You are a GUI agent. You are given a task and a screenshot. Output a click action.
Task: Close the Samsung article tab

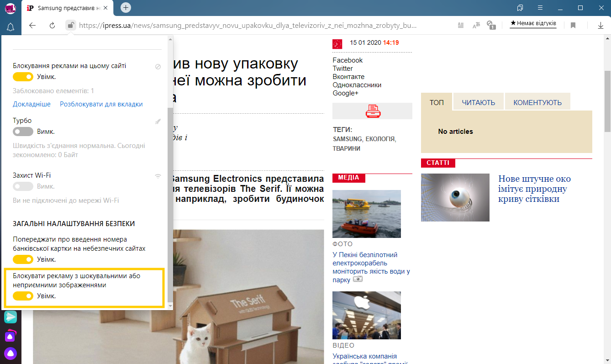pos(106,8)
